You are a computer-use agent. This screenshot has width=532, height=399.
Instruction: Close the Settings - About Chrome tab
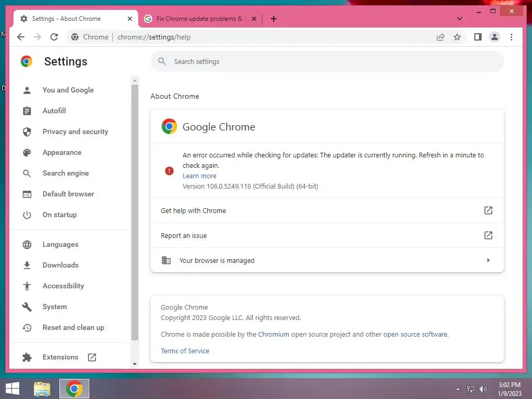click(x=129, y=19)
